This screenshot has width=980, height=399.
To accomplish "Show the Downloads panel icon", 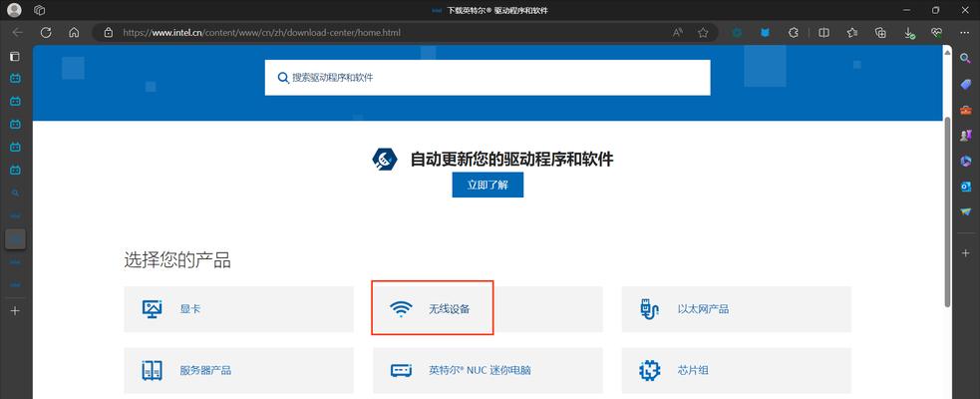I will [x=909, y=33].
